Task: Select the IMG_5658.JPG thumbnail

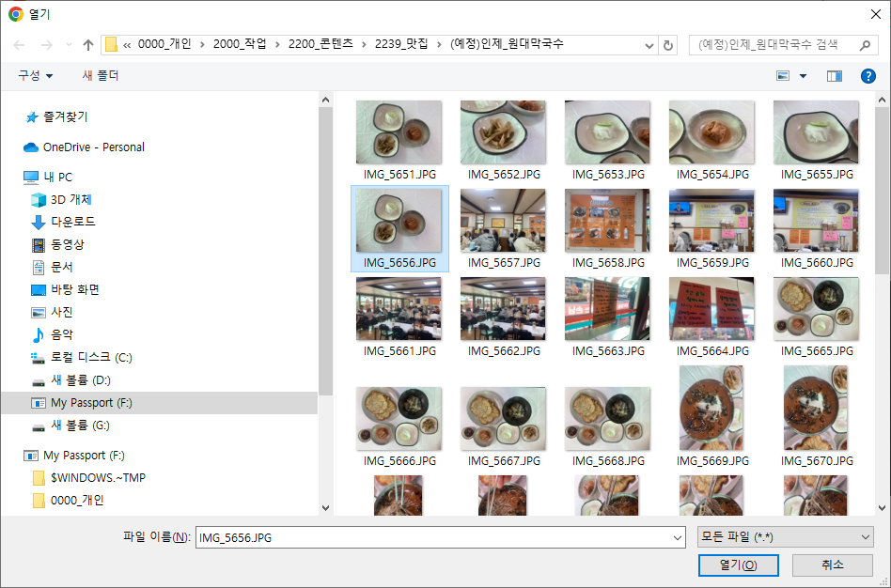Action: pyautogui.click(x=607, y=221)
